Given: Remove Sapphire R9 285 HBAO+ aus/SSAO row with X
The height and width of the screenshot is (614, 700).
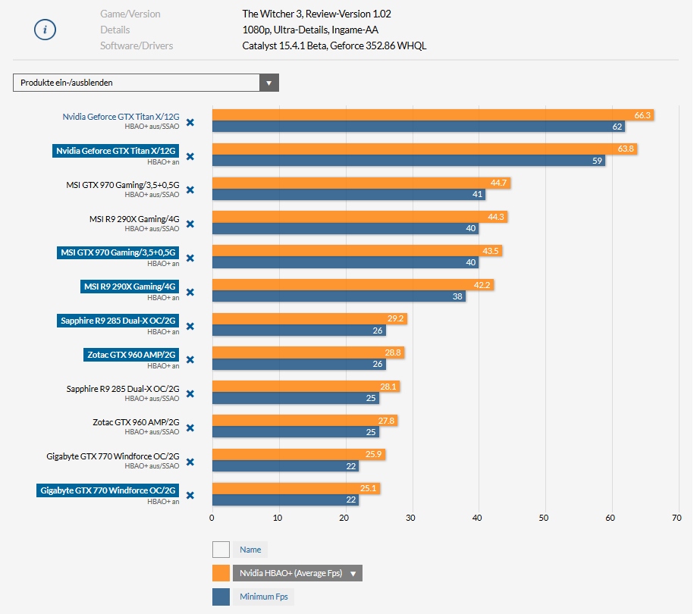Looking at the screenshot, I should [190, 394].
